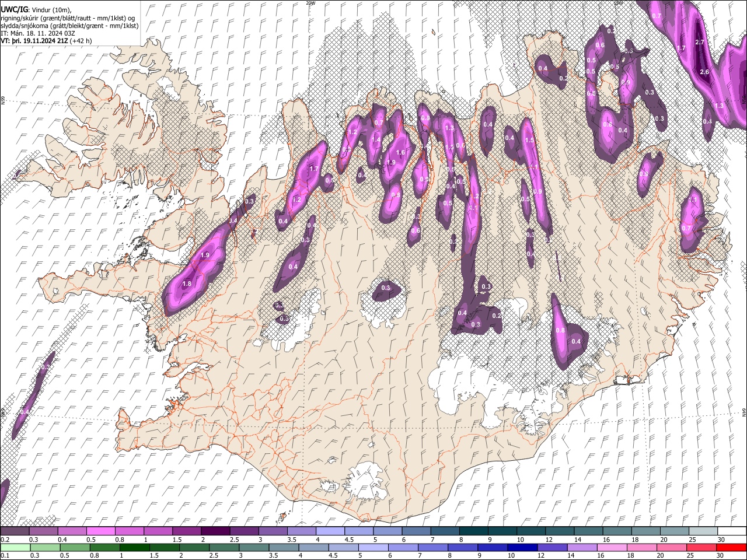Click upper legend swatch between 14 and 16
The image size is (747, 560).
tap(588, 531)
